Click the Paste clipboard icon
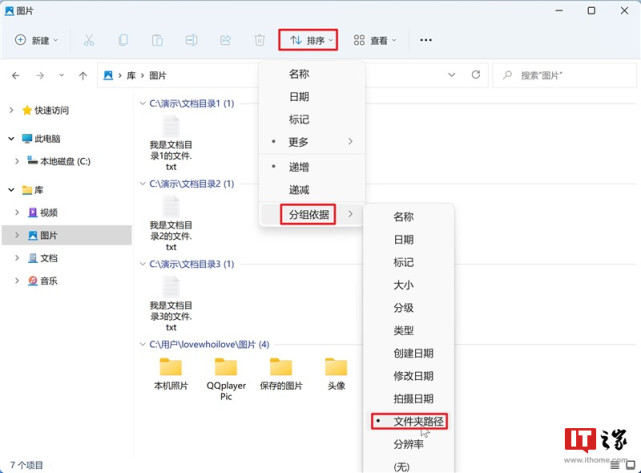 [157, 40]
